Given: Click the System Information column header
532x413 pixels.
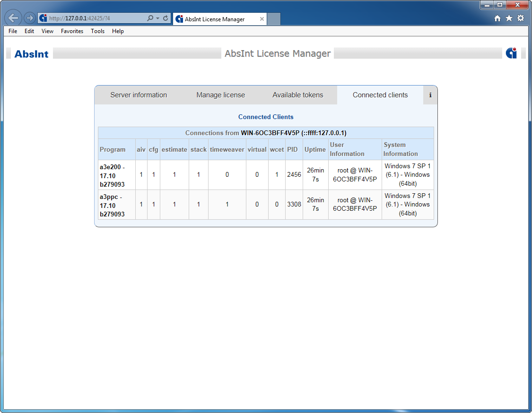Looking at the screenshot, I should 408,149.
